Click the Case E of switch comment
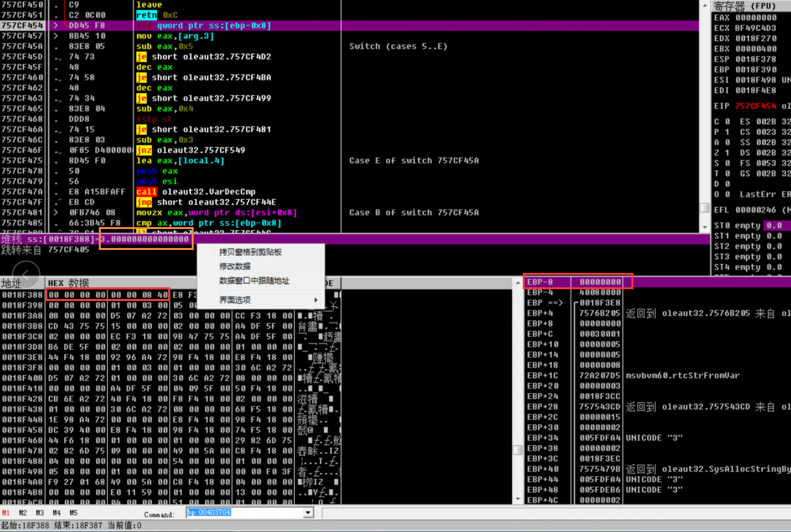The image size is (791, 532). point(414,160)
